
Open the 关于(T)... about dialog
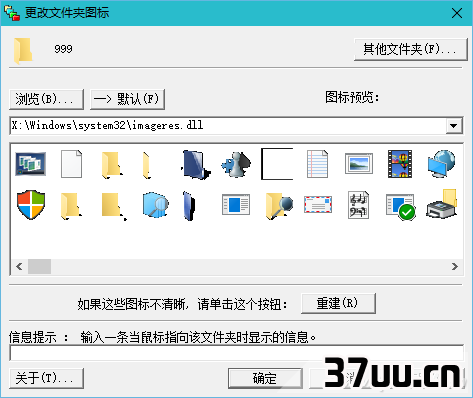[x=46, y=378]
